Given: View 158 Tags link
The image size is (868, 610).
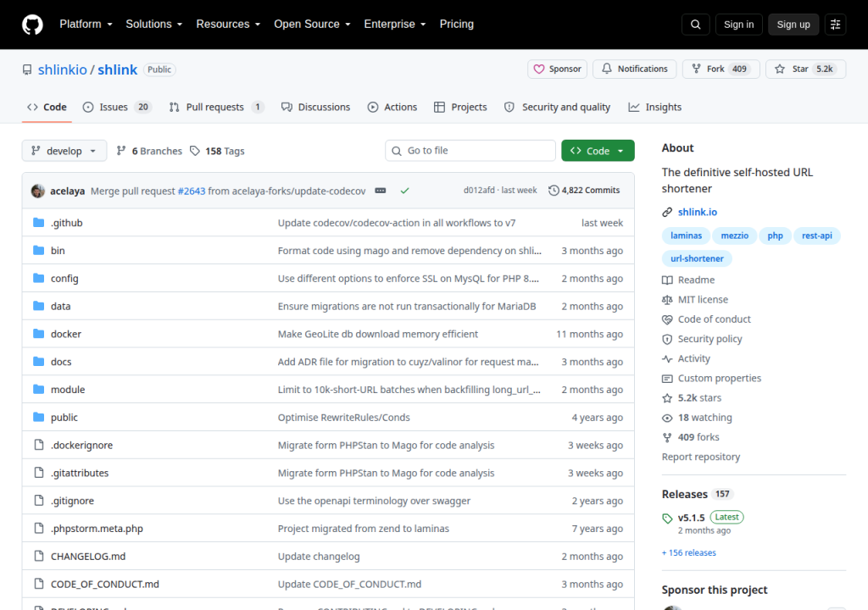Looking at the screenshot, I should pyautogui.click(x=217, y=151).
